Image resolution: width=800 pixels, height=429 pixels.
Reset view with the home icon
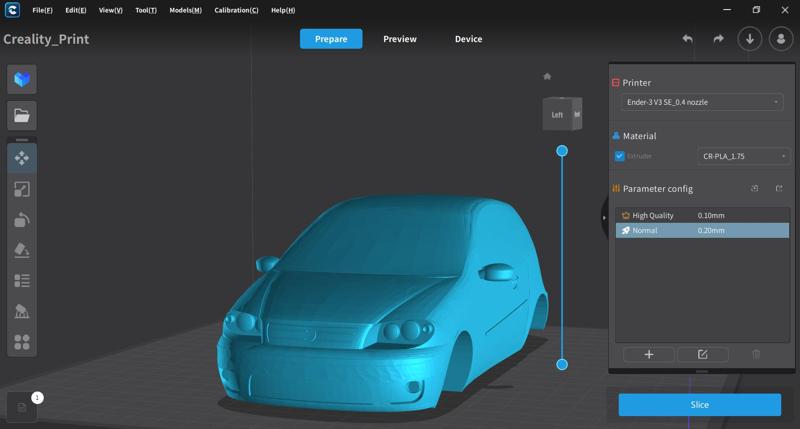click(x=547, y=77)
